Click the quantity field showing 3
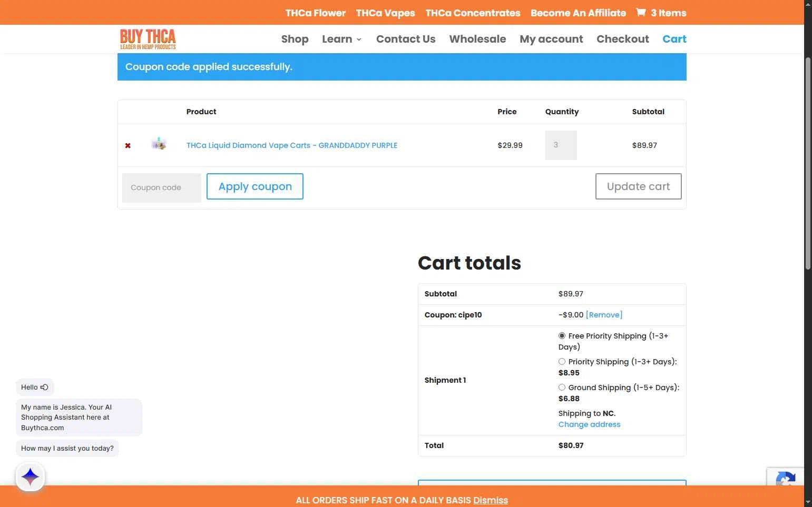This screenshot has height=507, width=812. [x=561, y=145]
